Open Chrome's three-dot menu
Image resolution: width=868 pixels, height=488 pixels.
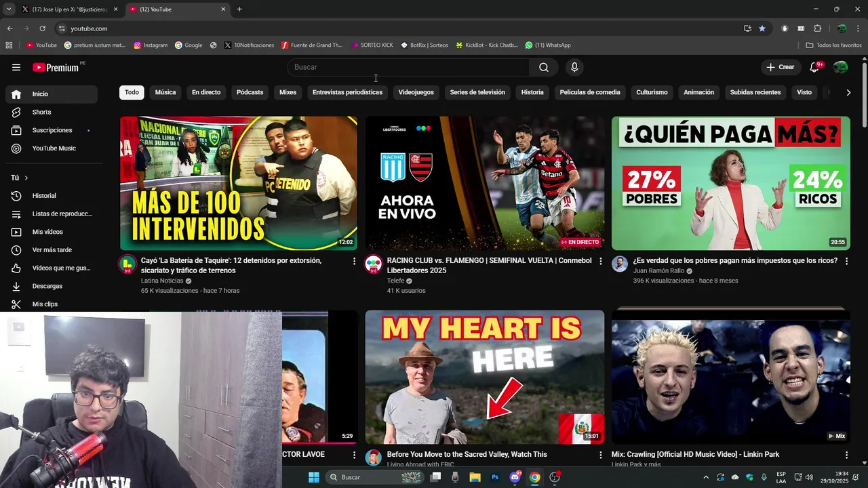coord(858,28)
